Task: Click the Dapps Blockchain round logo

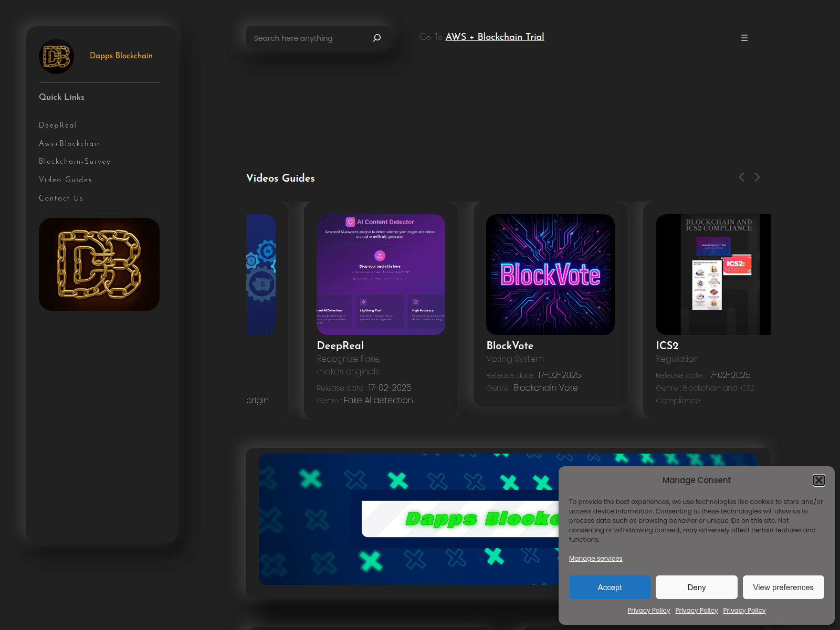Action: (57, 56)
